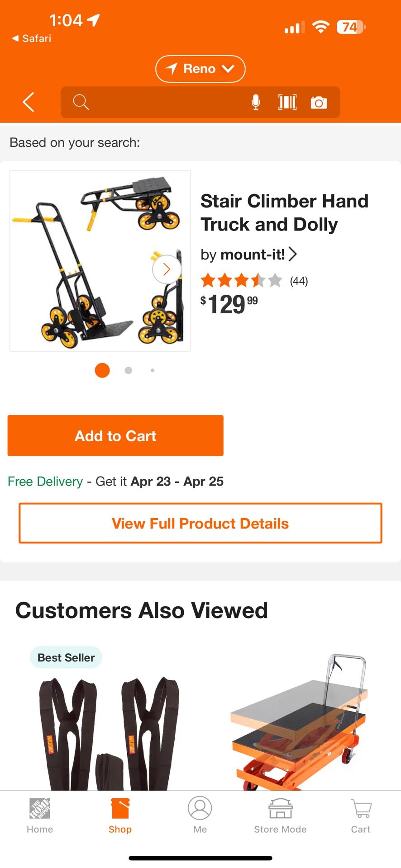Open the Reno store location dropdown
Image resolution: width=401 pixels, height=868 pixels.
(x=200, y=69)
